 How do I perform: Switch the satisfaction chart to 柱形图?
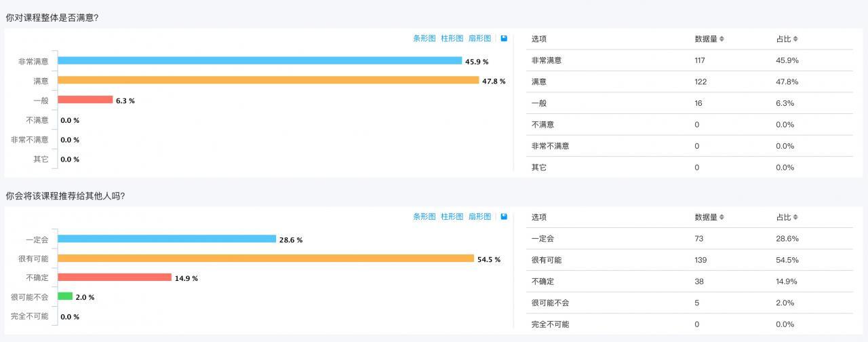(x=452, y=39)
